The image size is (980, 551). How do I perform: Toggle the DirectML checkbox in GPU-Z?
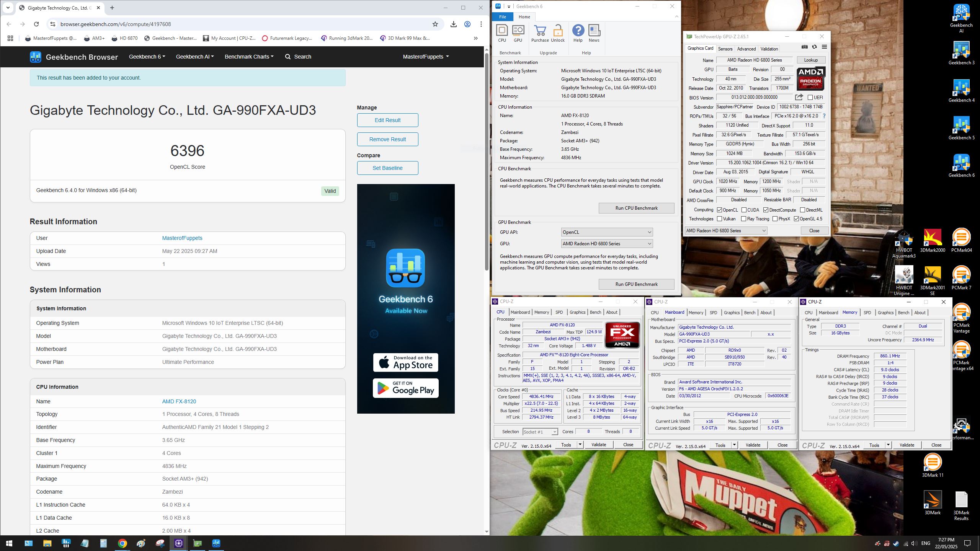coord(802,210)
